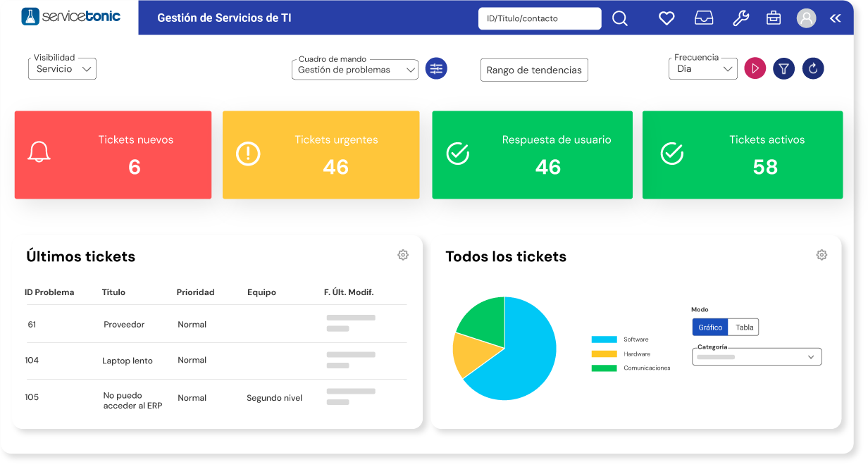
Task: Collapse header with double chevron icon
Action: click(836, 18)
